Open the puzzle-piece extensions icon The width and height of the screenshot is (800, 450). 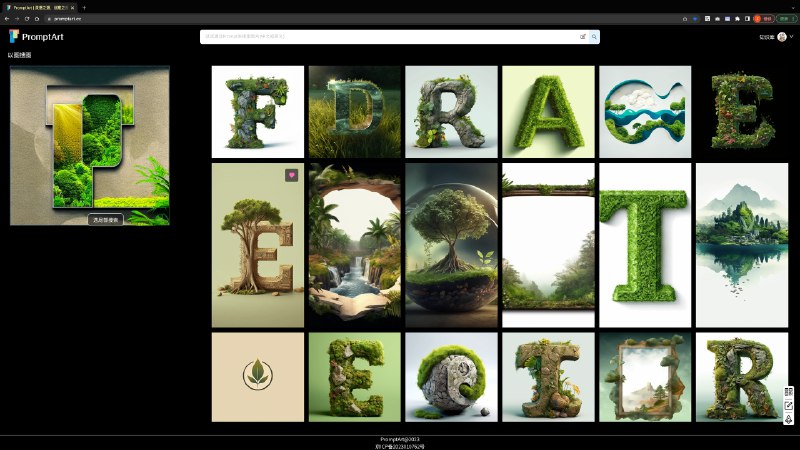coord(737,19)
